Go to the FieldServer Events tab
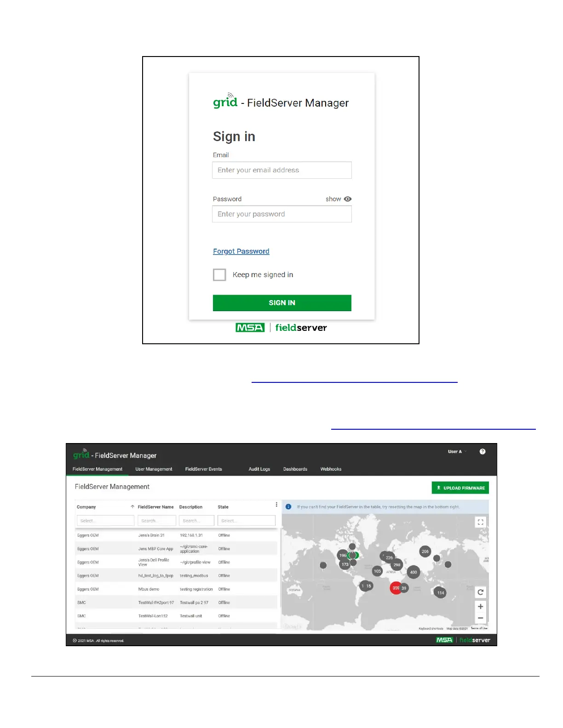The width and height of the screenshot is (563, 728). point(203,469)
